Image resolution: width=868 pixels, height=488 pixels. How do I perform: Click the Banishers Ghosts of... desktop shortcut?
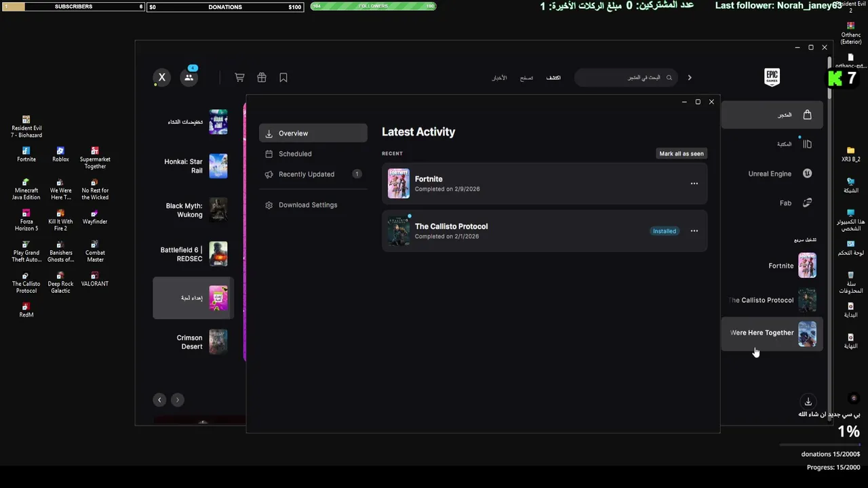click(60, 251)
